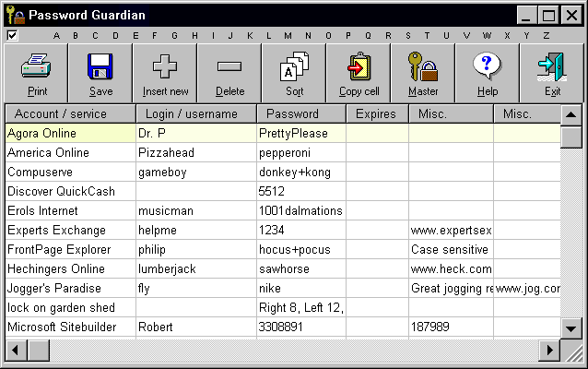Screen dimensions: 588x369
Task: Select the Experts Exchange account cell
Action: [x=70, y=230]
